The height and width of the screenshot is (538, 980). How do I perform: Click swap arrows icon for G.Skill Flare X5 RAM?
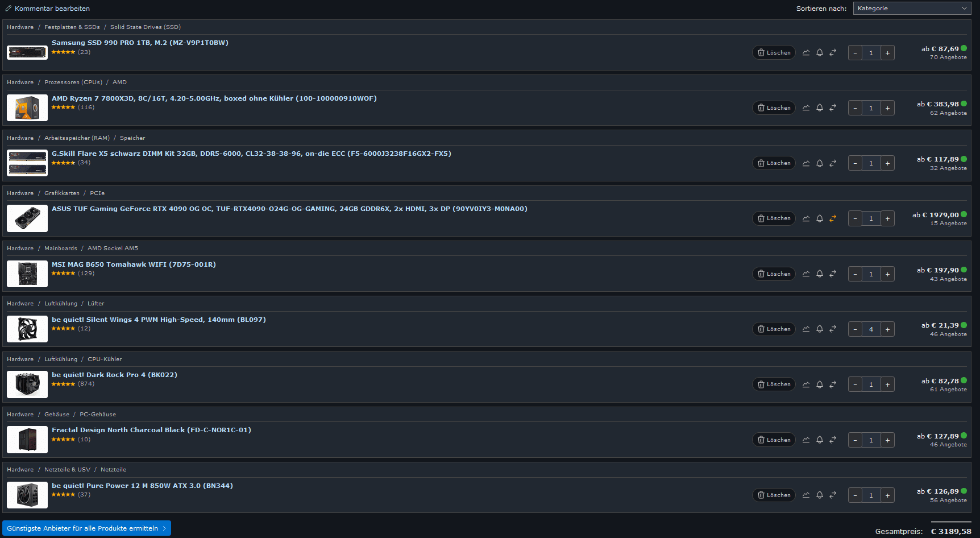point(833,163)
